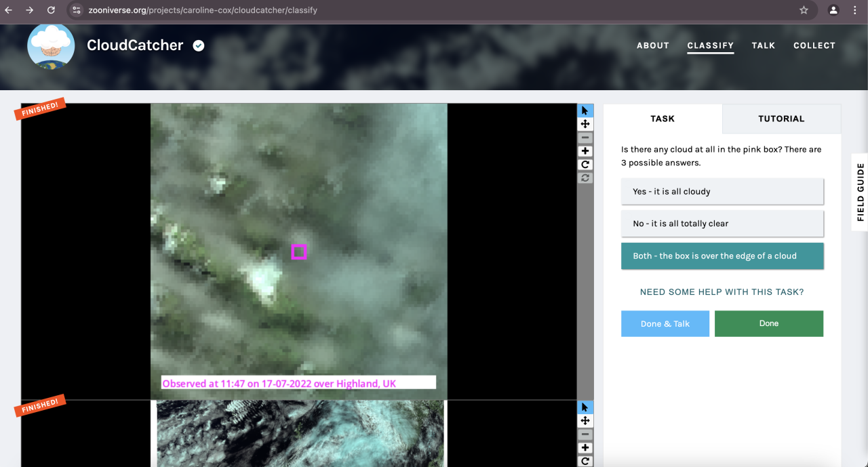The image size is (868, 467).
Task: Go forward in browser history
Action: coord(29,10)
